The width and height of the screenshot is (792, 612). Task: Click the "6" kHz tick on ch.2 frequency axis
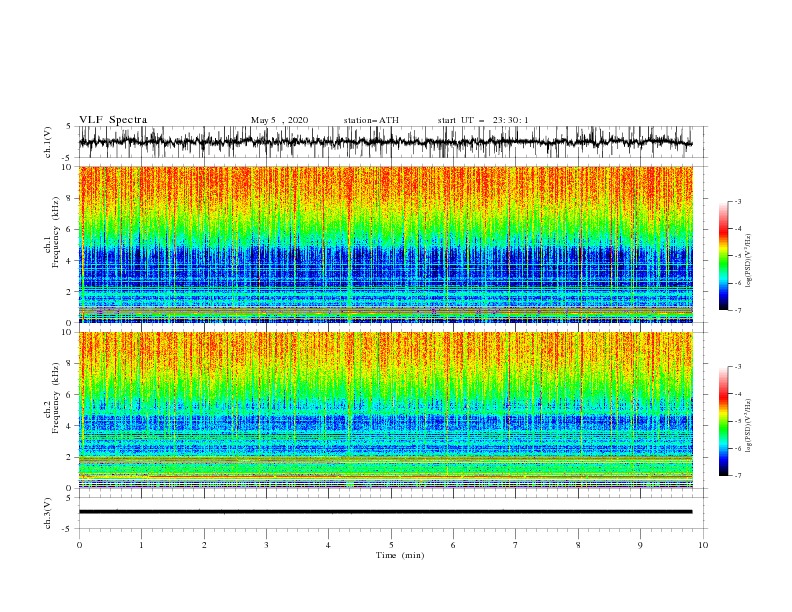pyautogui.click(x=70, y=395)
